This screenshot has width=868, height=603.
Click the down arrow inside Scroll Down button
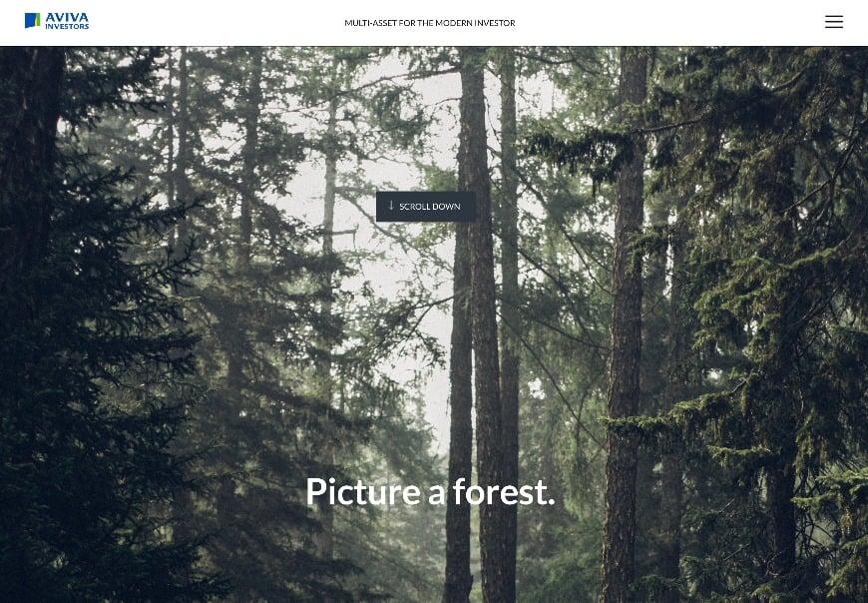[391, 206]
